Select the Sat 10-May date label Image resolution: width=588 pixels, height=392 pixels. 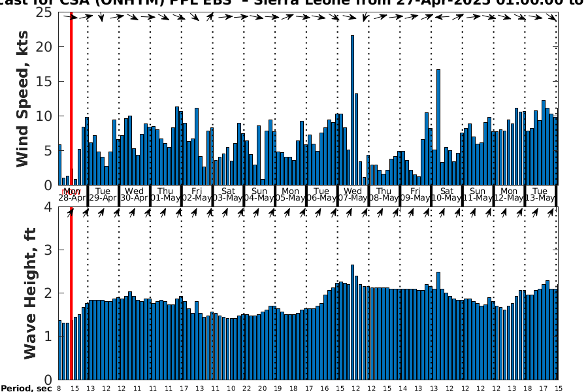coord(446,195)
